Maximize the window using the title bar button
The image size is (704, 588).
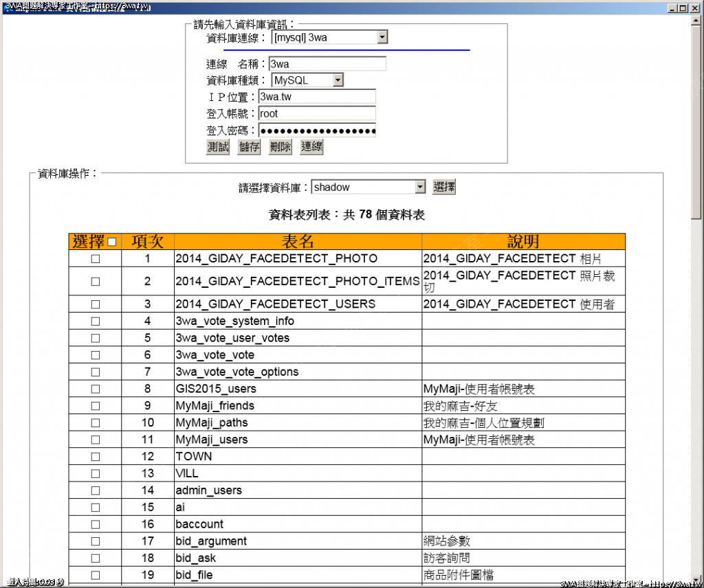point(682,8)
